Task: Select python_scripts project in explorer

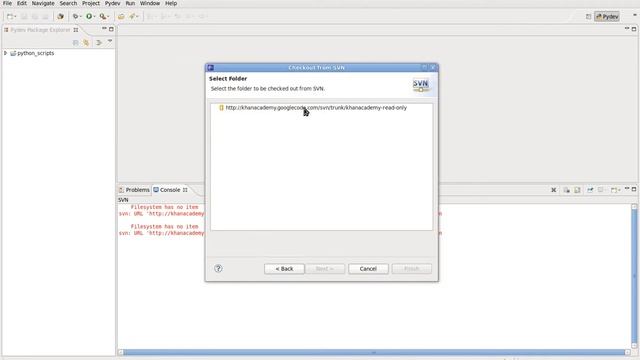Action: (36, 53)
